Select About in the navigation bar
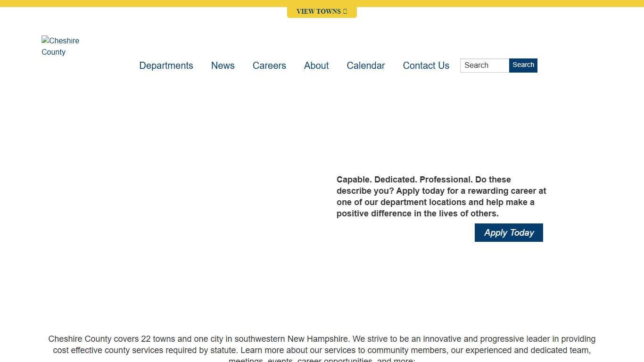The width and height of the screenshot is (644, 362). tap(316, 66)
